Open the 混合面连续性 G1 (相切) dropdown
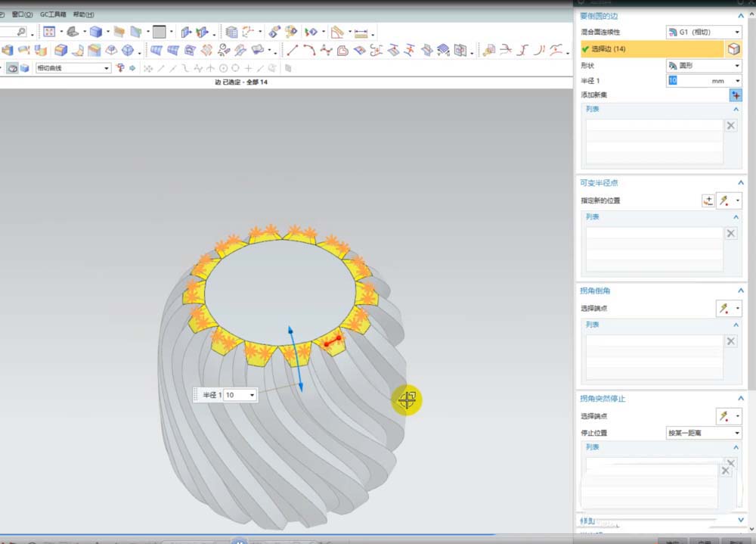Screen dimensions: 756x544 [x=704, y=32]
